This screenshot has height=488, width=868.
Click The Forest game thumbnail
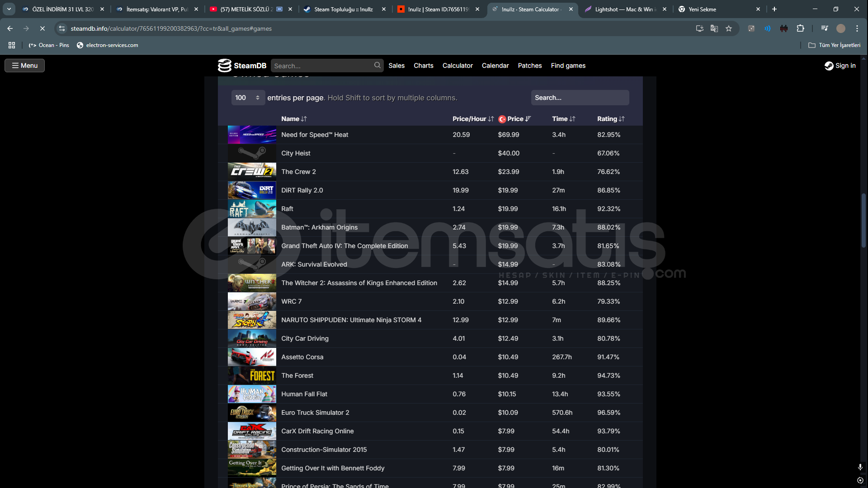(252, 375)
